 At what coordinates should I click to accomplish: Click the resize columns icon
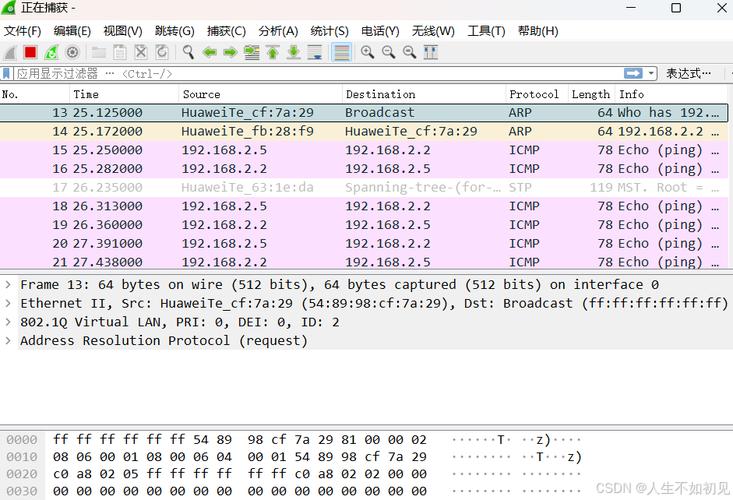coord(431,52)
